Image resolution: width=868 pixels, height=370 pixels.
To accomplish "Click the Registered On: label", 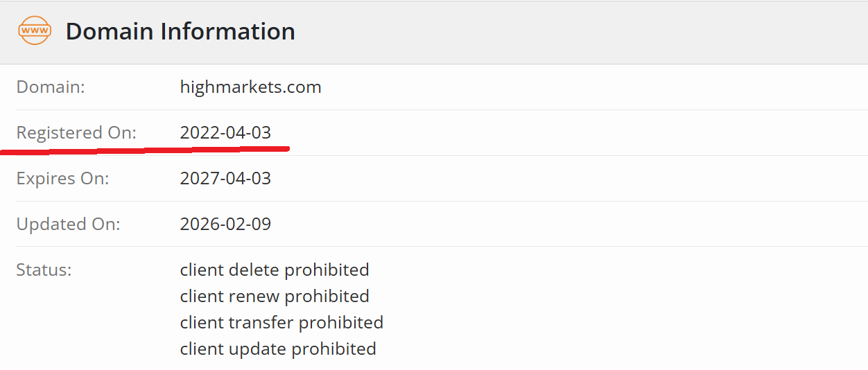I will click(x=76, y=132).
